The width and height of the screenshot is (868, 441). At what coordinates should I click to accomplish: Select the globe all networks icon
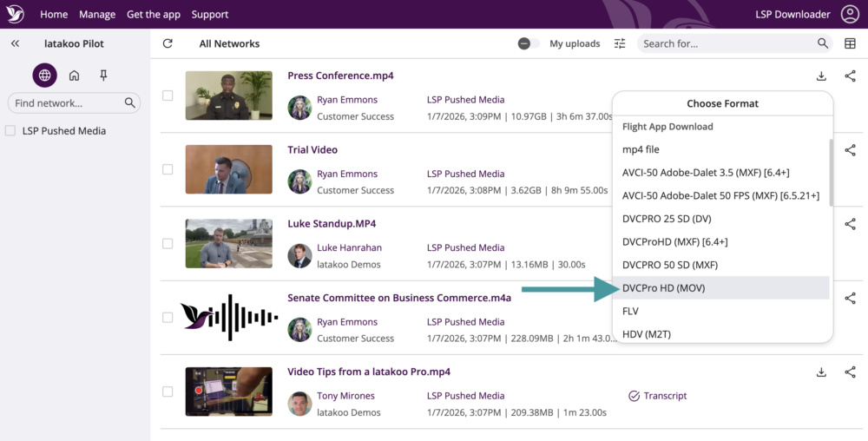(45, 76)
